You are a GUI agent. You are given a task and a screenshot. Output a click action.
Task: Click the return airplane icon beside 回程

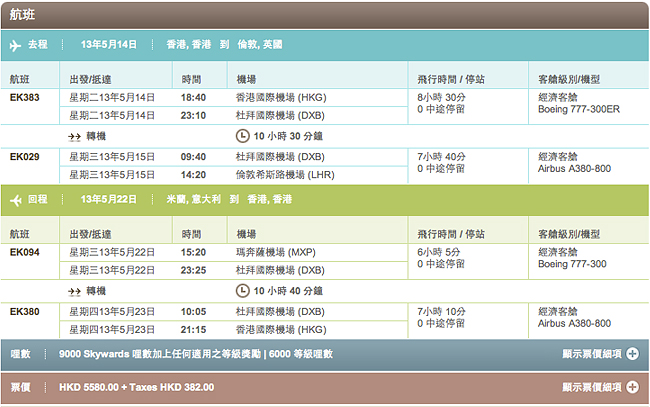16,200
